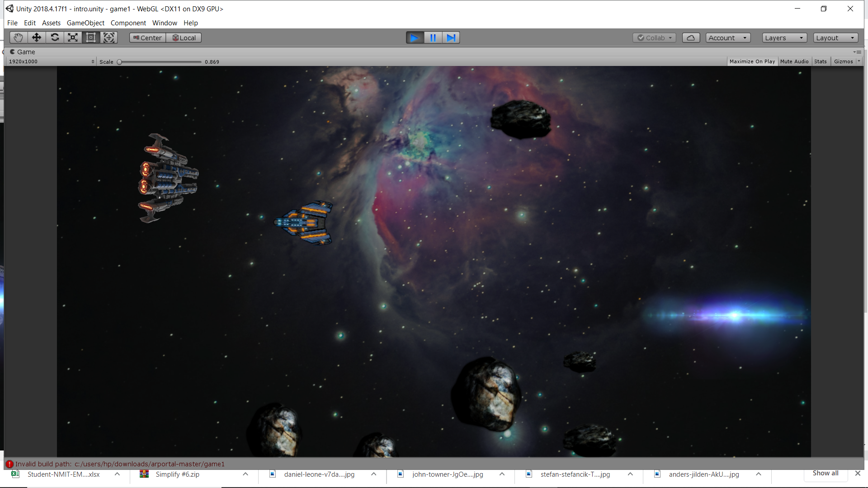The image size is (868, 488).
Task: Toggle the Stats overlay
Action: (x=821, y=61)
